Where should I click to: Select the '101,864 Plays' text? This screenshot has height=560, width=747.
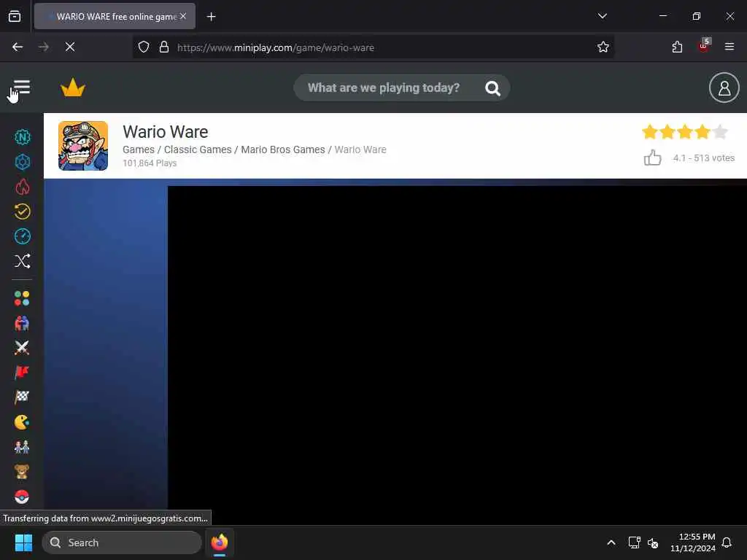pyautogui.click(x=150, y=163)
